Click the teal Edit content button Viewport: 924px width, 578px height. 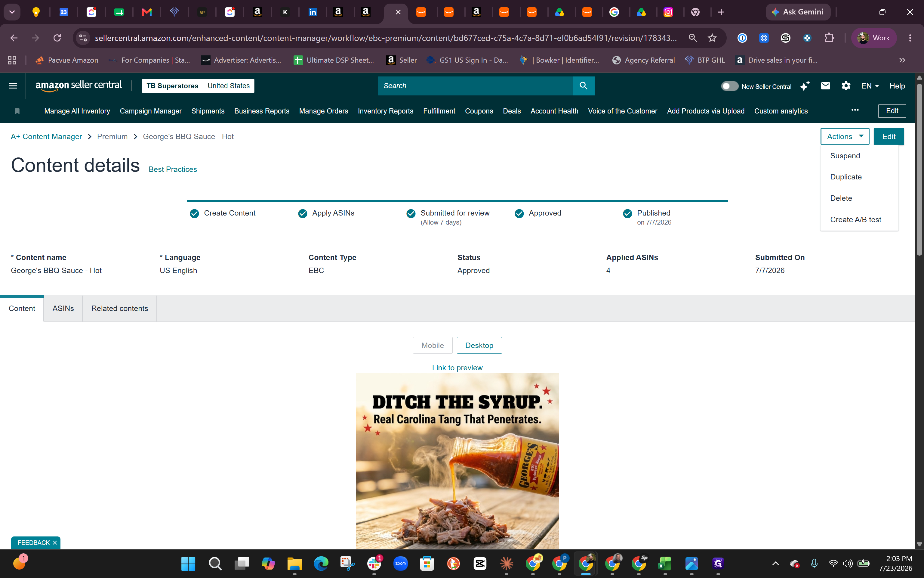[889, 136]
